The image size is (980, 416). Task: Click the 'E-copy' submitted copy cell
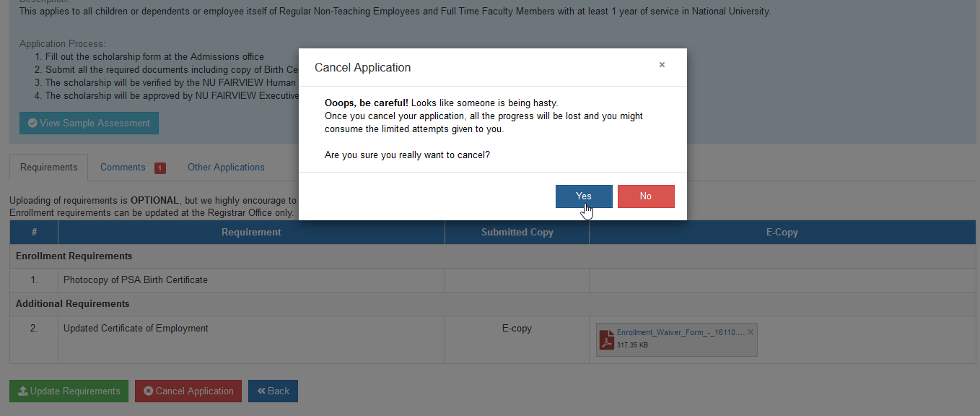tap(517, 339)
